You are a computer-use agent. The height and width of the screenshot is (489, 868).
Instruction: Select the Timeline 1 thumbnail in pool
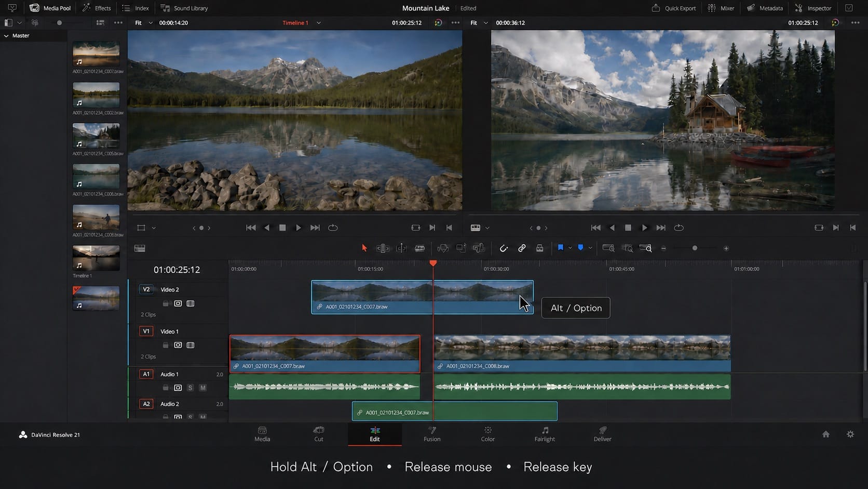click(x=96, y=258)
